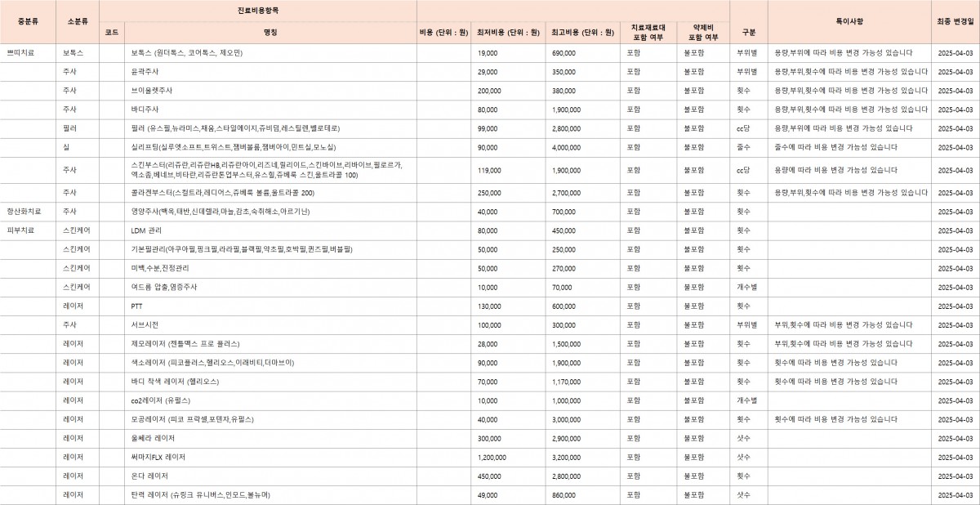Click the maximum cost '1,500,000' cell
980x505 pixels.
click(x=583, y=343)
